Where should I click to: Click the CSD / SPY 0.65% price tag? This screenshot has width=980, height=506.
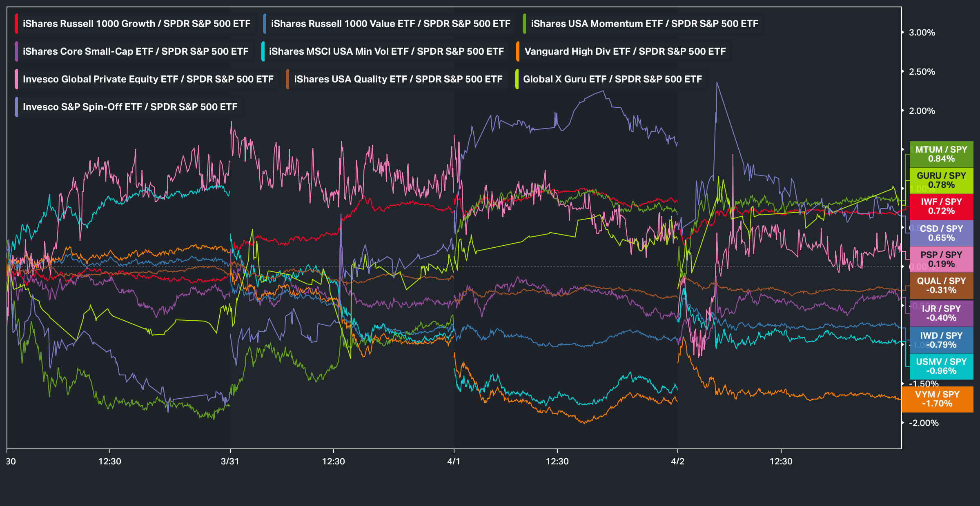click(941, 233)
